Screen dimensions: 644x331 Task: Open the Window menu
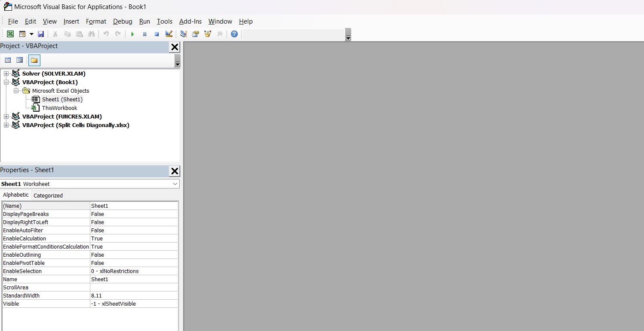[x=220, y=21]
